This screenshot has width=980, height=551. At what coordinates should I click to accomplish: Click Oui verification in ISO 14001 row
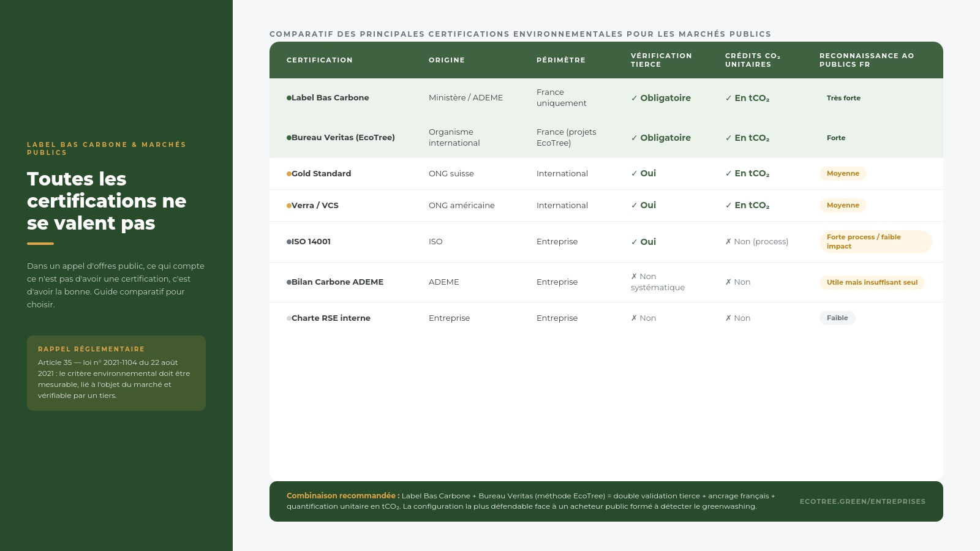click(644, 242)
